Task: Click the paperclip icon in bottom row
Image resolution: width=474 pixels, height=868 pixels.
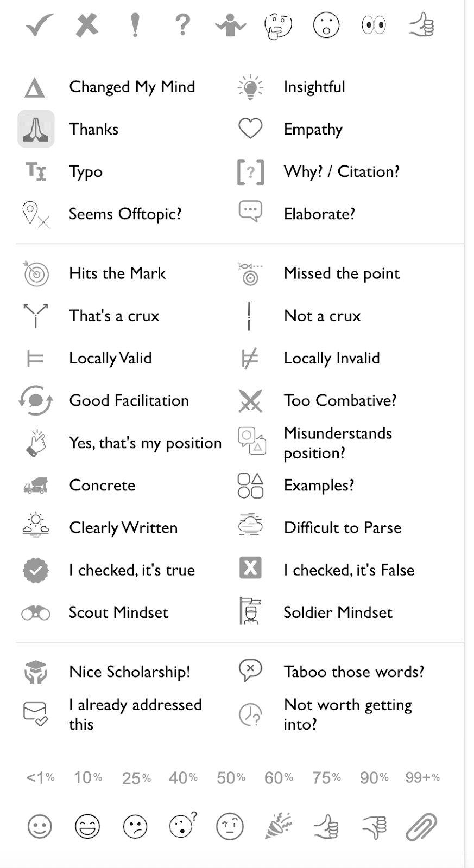Action: tap(421, 827)
